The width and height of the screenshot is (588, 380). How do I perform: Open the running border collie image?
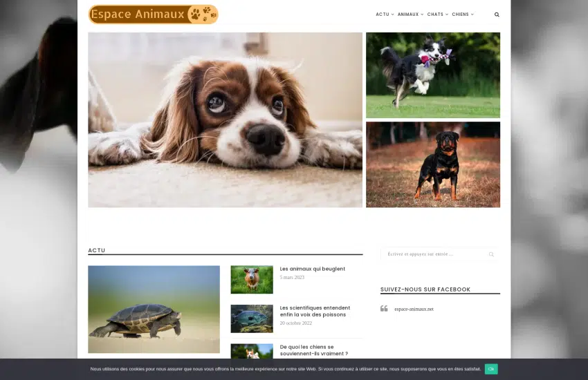[x=432, y=75]
